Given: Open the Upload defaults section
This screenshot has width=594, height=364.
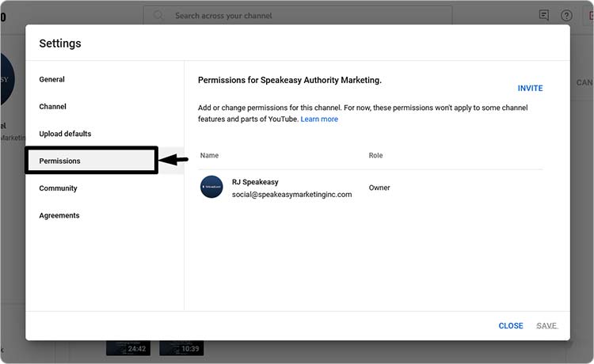Looking at the screenshot, I should click(x=65, y=134).
